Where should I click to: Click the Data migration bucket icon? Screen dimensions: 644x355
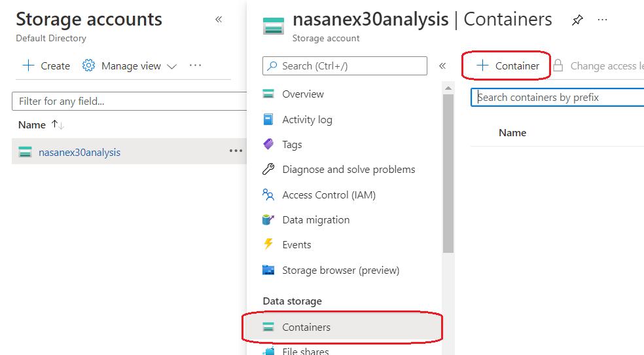tap(268, 219)
